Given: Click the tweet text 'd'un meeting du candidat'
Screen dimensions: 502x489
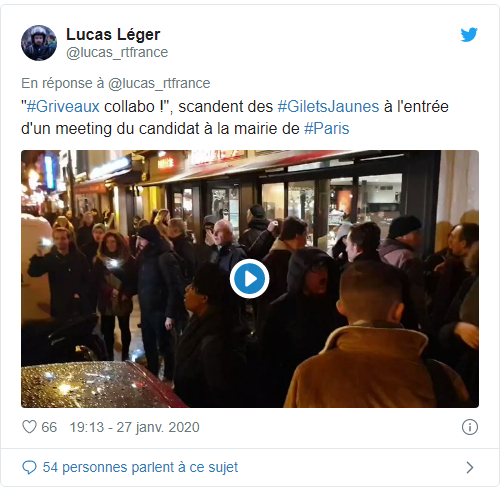Looking at the screenshot, I should 110,128.
